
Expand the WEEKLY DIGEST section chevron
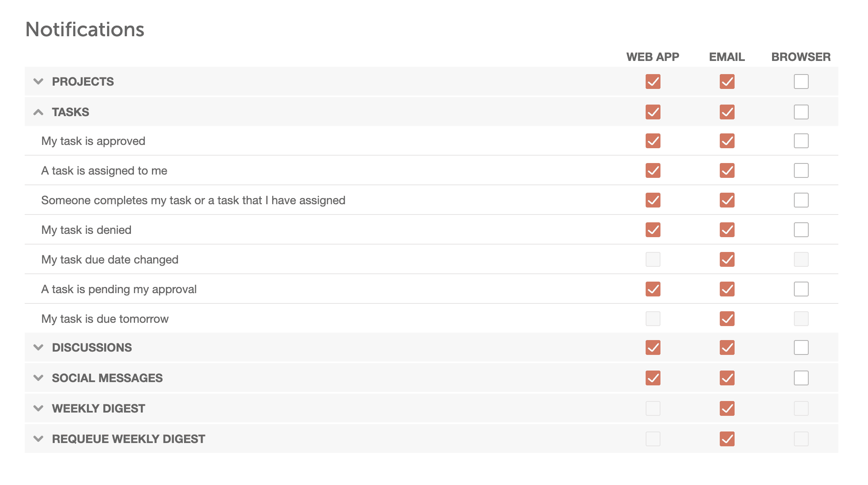tap(38, 408)
